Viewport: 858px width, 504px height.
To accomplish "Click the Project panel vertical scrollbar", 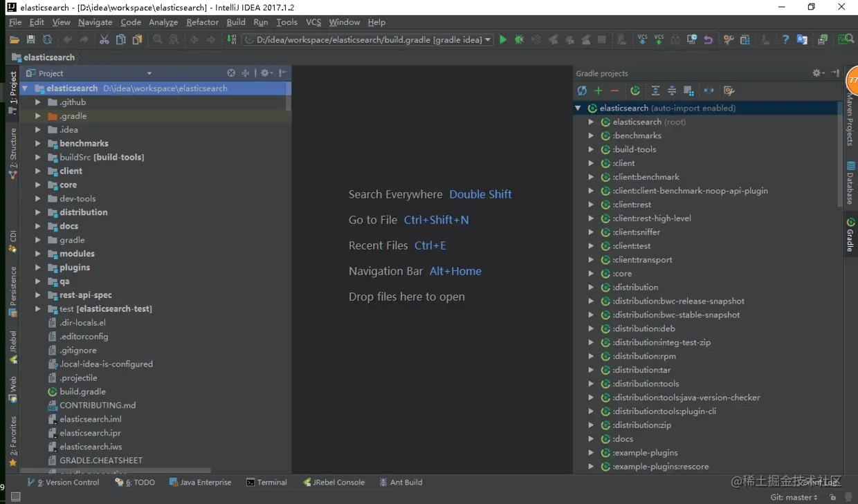I will pyautogui.click(x=288, y=97).
